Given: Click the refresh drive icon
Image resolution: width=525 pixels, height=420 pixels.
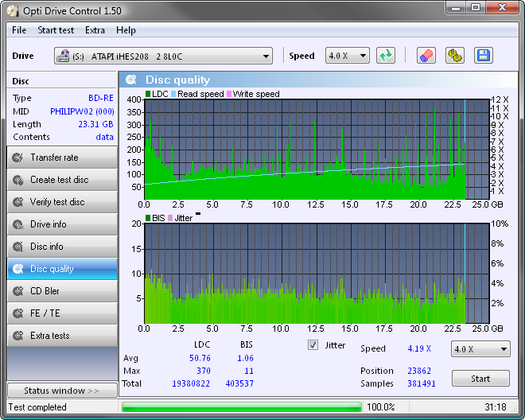Looking at the screenshot, I should 386,56.
